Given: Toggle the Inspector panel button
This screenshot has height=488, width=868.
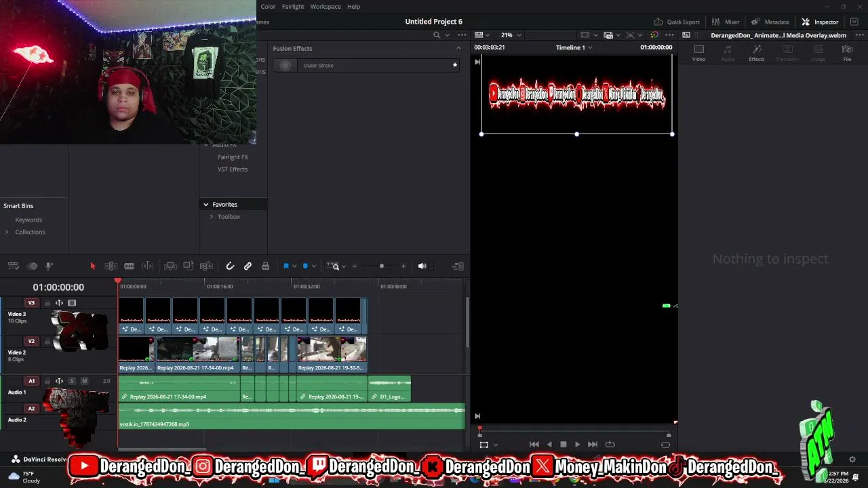Looking at the screenshot, I should tap(820, 22).
